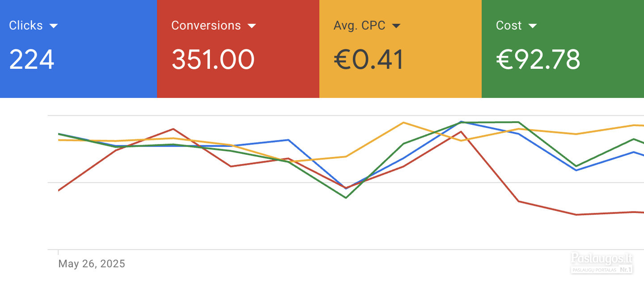Click the Conversions label text
644x284 pixels.
point(206,25)
